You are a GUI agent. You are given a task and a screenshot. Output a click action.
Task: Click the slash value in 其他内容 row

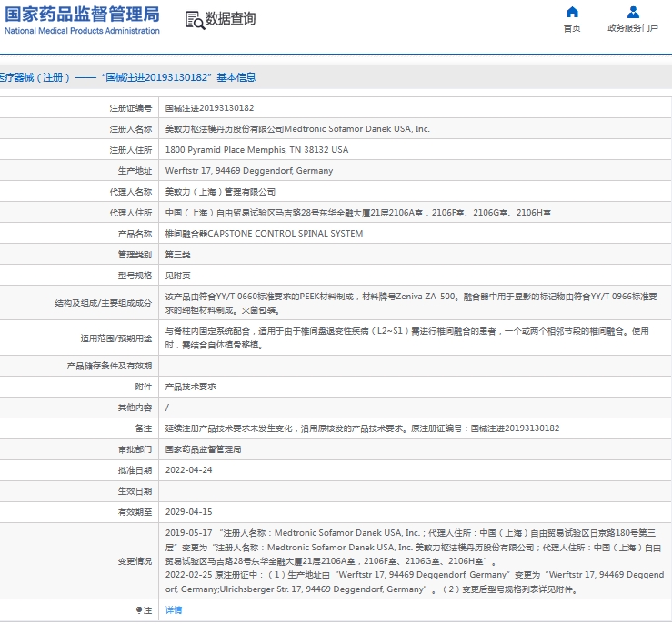point(167,408)
